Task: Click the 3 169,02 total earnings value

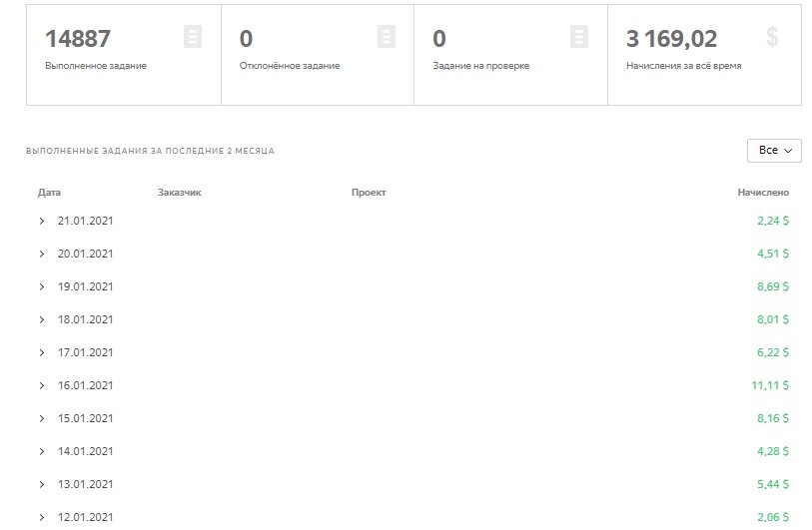Action: point(671,39)
